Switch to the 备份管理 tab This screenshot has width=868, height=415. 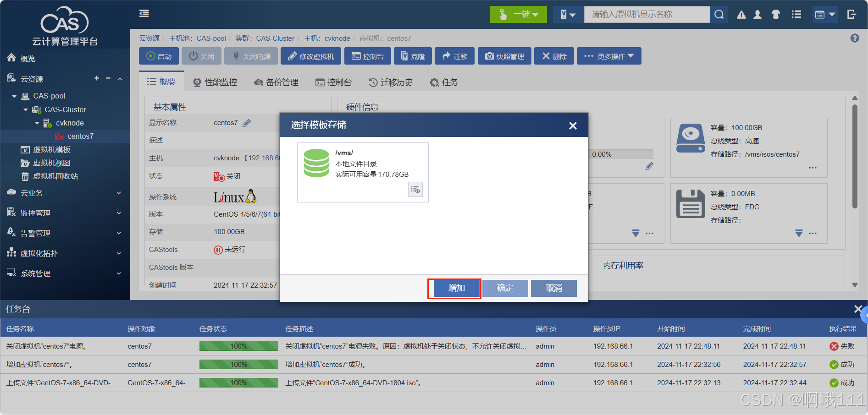click(276, 82)
